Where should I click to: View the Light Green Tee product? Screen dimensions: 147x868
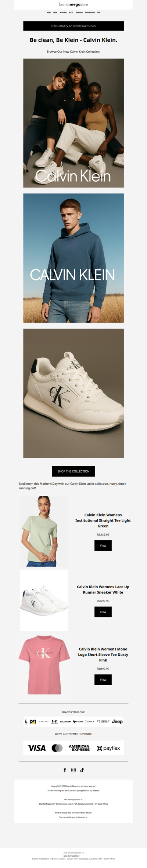pyautogui.click(x=103, y=545)
